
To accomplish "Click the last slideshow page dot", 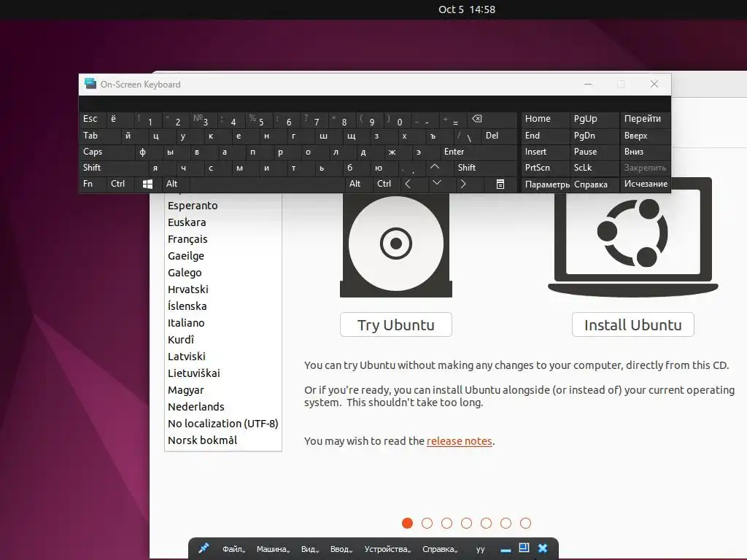I will pyautogui.click(x=525, y=524).
